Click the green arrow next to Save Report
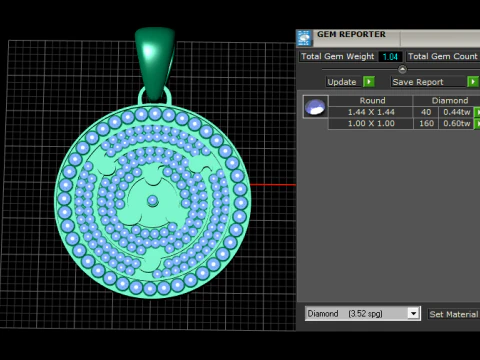 click(473, 82)
